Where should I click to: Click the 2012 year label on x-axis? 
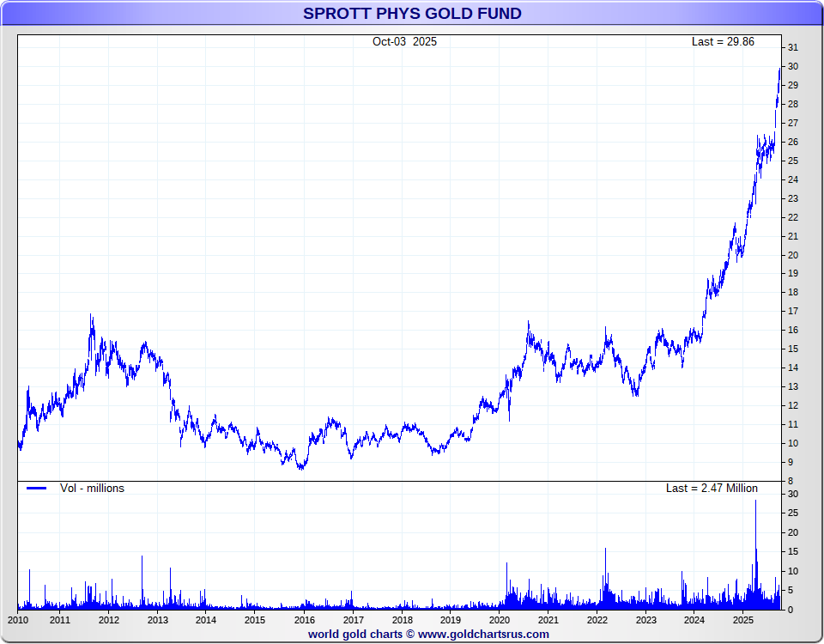click(109, 620)
